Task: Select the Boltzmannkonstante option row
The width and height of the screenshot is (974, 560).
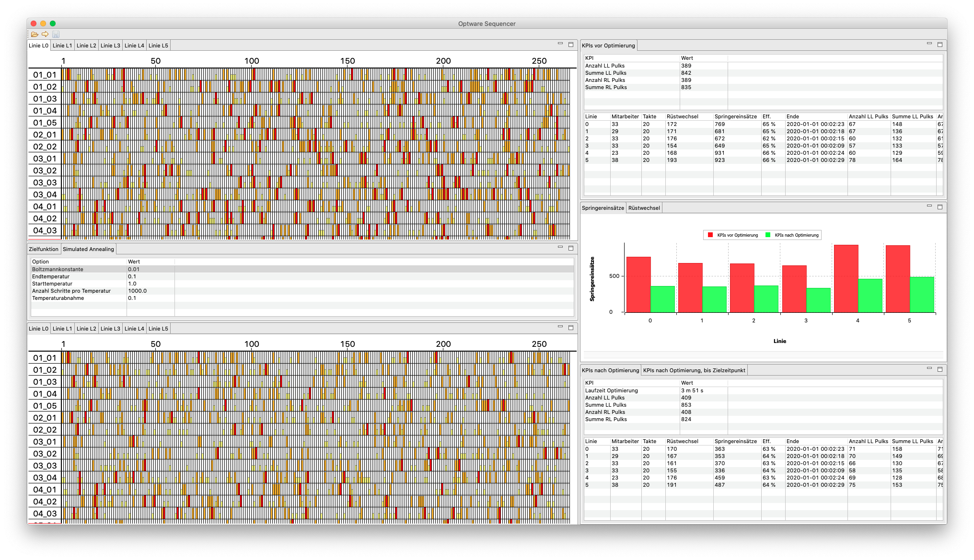Action: tap(58, 269)
